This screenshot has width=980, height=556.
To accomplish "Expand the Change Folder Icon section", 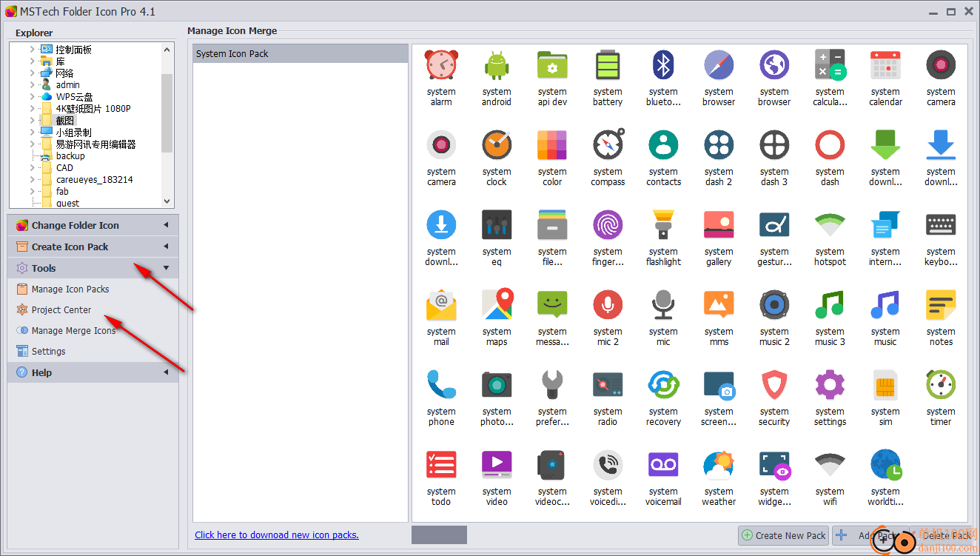I will pos(93,225).
